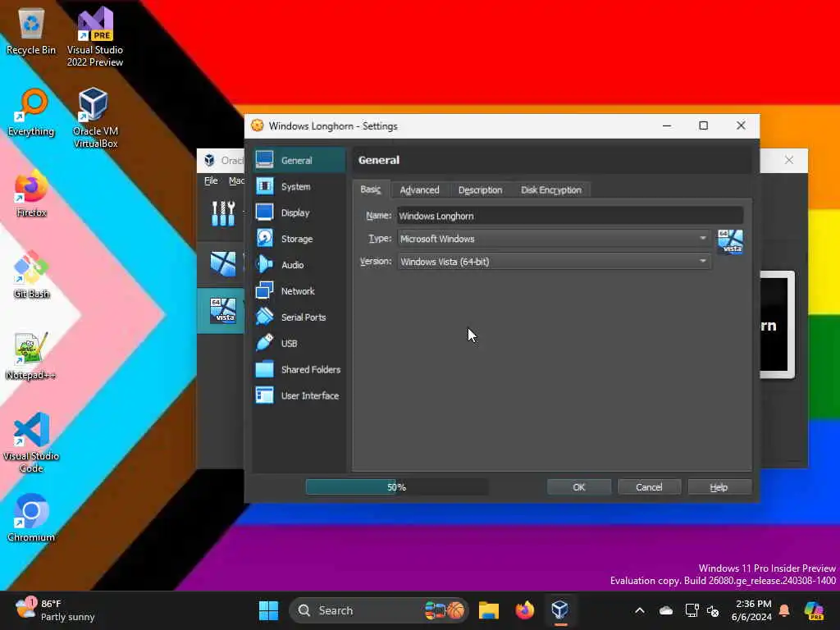This screenshot has width=840, height=630.
Task: Select the Chromium desktop shortcut
Action: tap(31, 518)
